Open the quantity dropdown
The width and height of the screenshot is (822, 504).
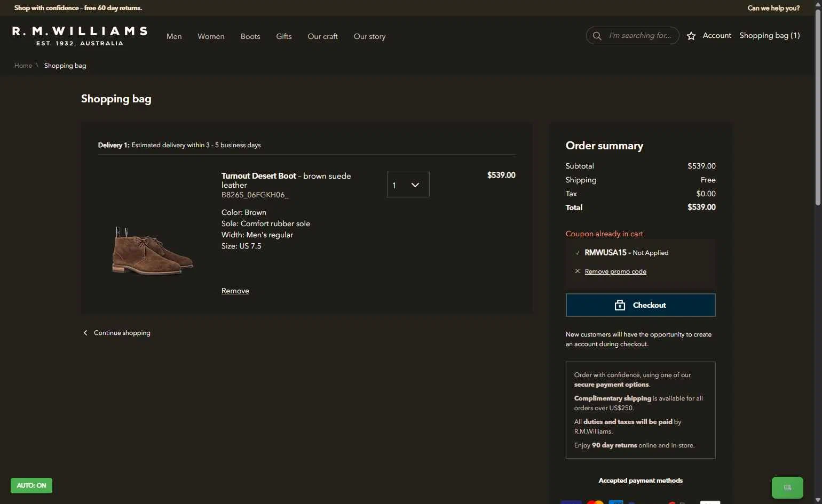coord(408,185)
